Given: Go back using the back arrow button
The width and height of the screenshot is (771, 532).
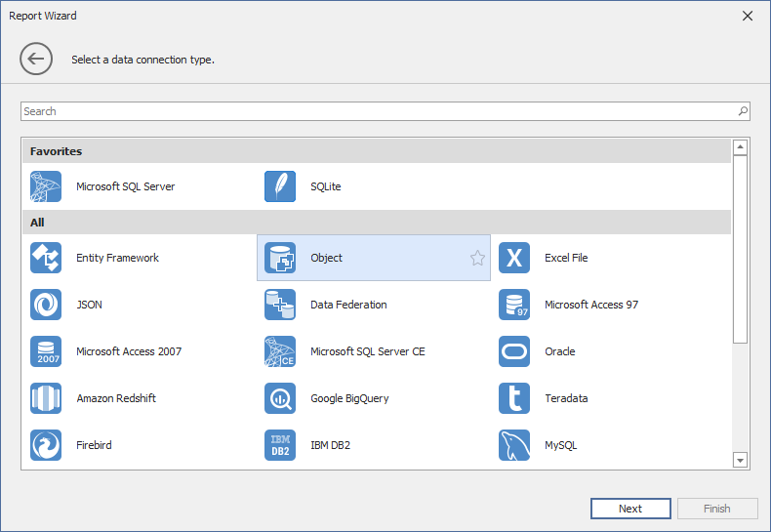Looking at the screenshot, I should (x=36, y=60).
